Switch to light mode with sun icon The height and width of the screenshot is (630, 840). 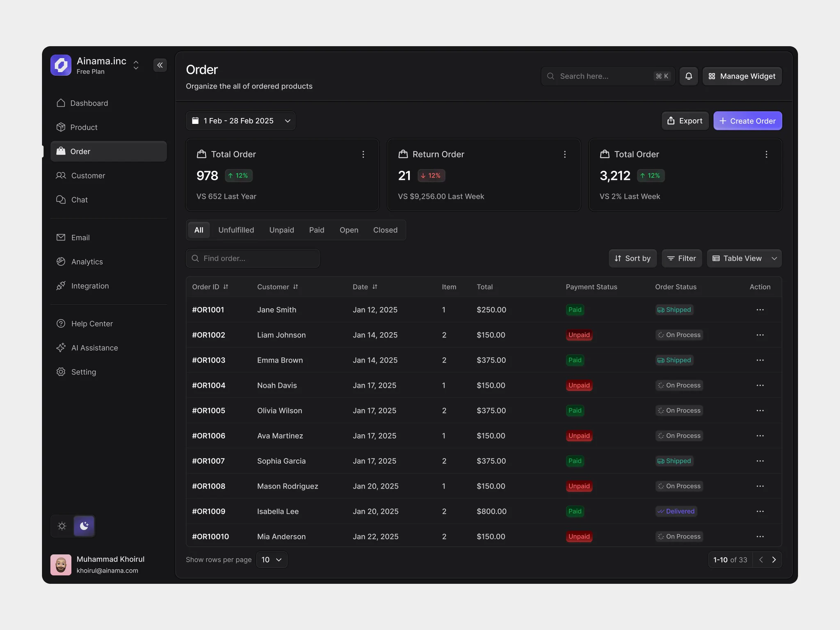click(62, 526)
